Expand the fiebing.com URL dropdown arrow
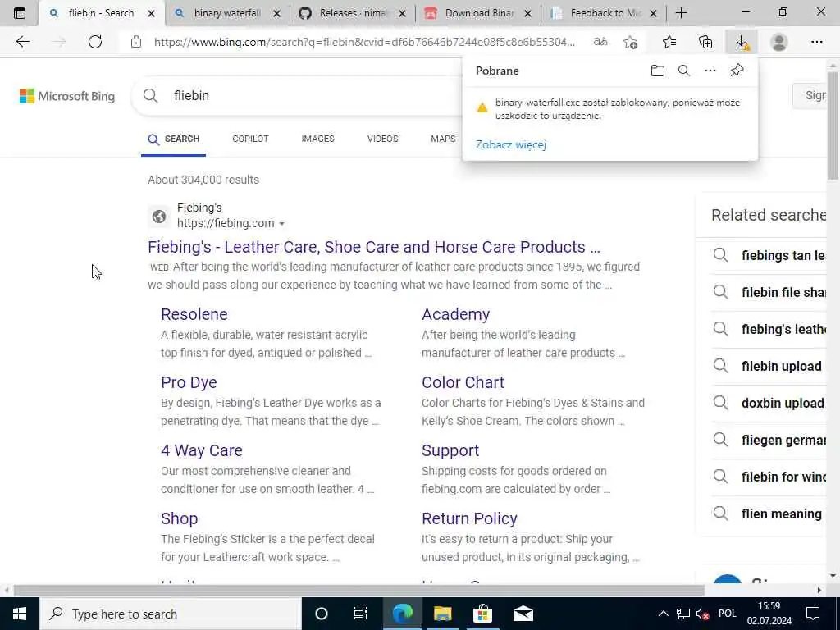The image size is (840, 630). pyautogui.click(x=282, y=224)
